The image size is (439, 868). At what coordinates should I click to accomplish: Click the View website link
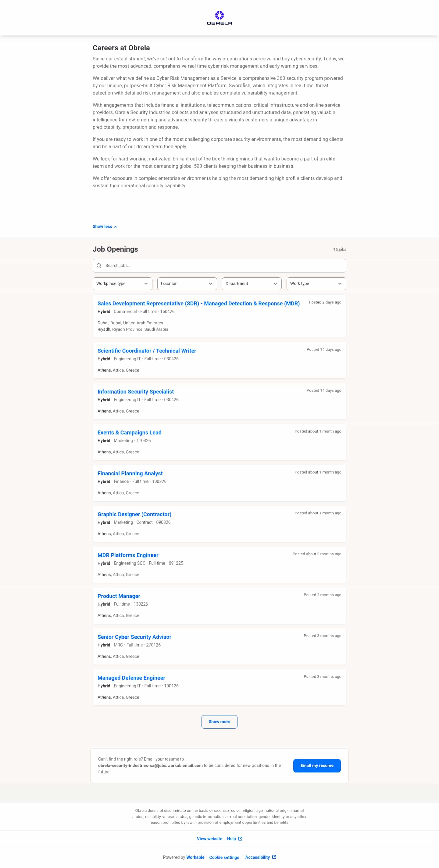pos(209,839)
